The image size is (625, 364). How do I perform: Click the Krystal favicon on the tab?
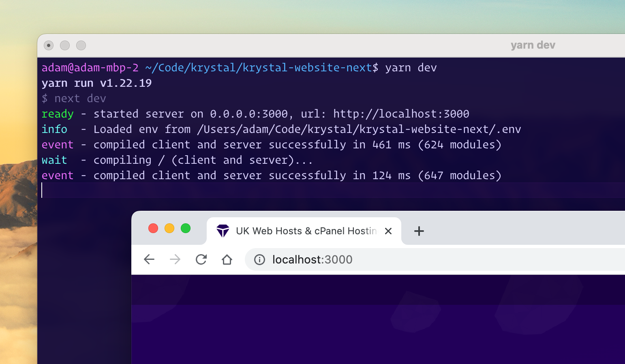click(223, 231)
